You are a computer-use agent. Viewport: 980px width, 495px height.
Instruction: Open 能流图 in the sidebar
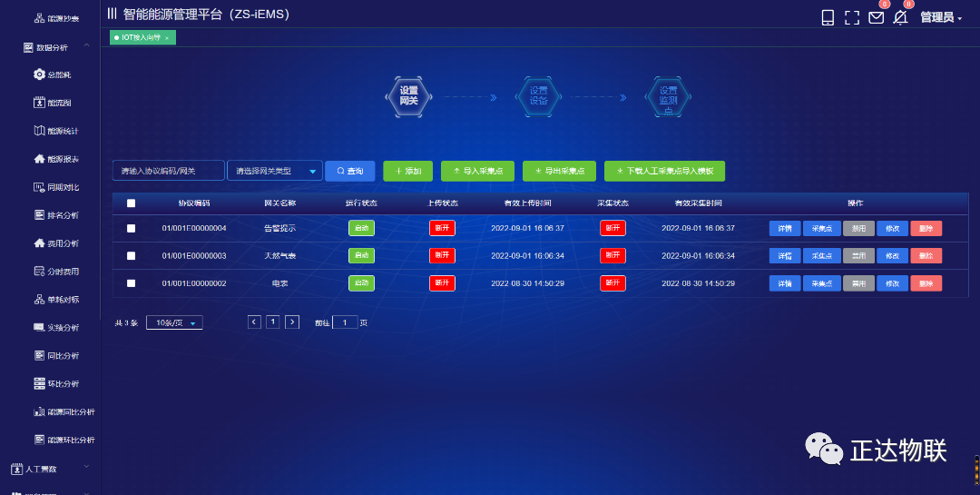pos(53,103)
